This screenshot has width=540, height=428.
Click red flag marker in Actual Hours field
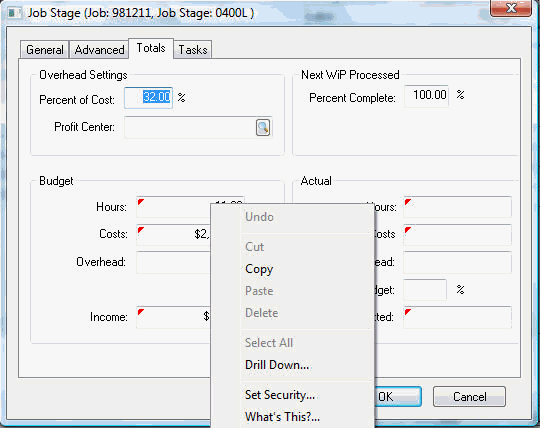point(408,201)
